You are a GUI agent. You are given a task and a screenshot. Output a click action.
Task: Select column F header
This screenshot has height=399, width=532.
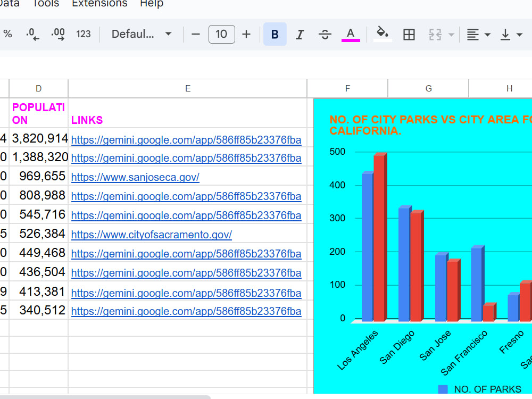[x=347, y=88]
